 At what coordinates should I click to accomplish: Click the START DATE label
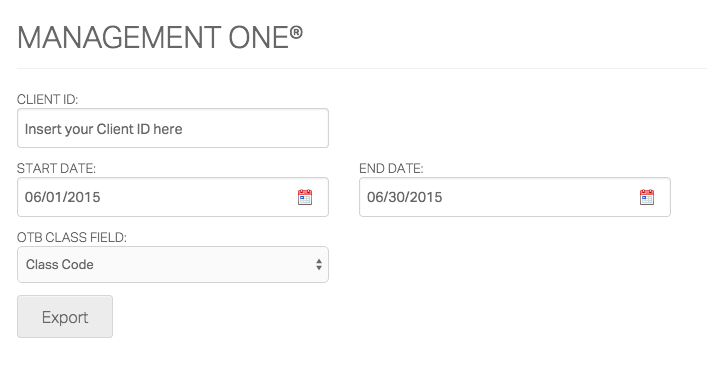[x=56, y=168]
